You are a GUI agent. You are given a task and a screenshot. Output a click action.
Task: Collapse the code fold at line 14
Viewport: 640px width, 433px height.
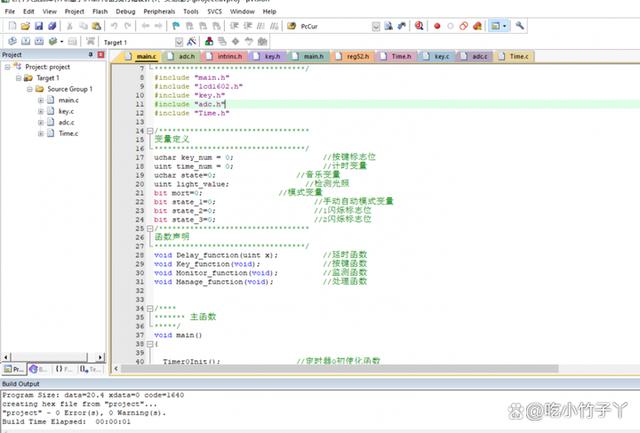(150, 131)
